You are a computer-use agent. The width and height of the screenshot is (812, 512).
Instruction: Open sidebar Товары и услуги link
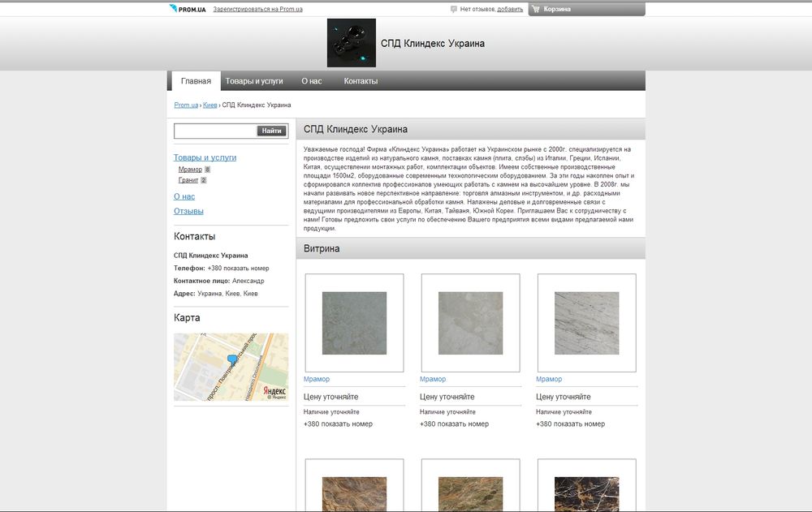[205, 157]
